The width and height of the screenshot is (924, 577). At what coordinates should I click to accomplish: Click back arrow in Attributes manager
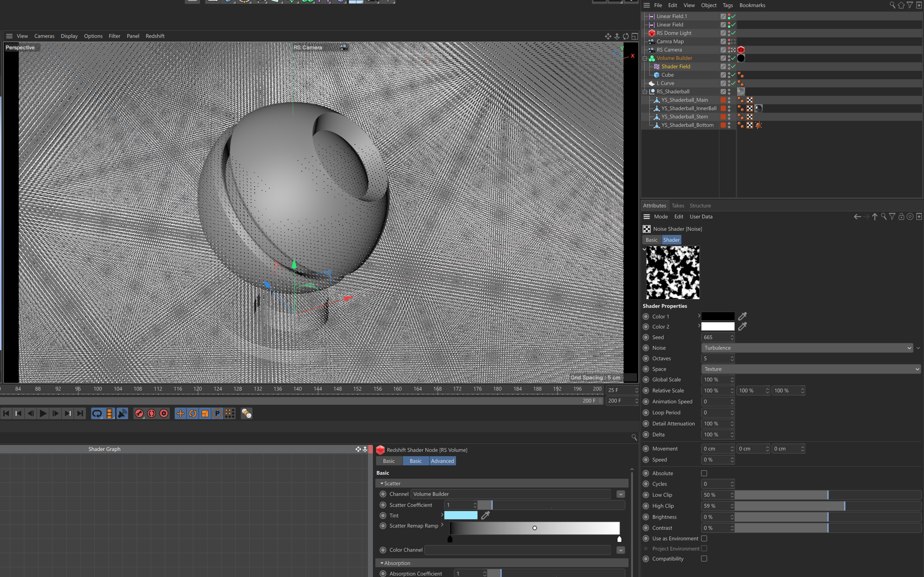tap(857, 216)
